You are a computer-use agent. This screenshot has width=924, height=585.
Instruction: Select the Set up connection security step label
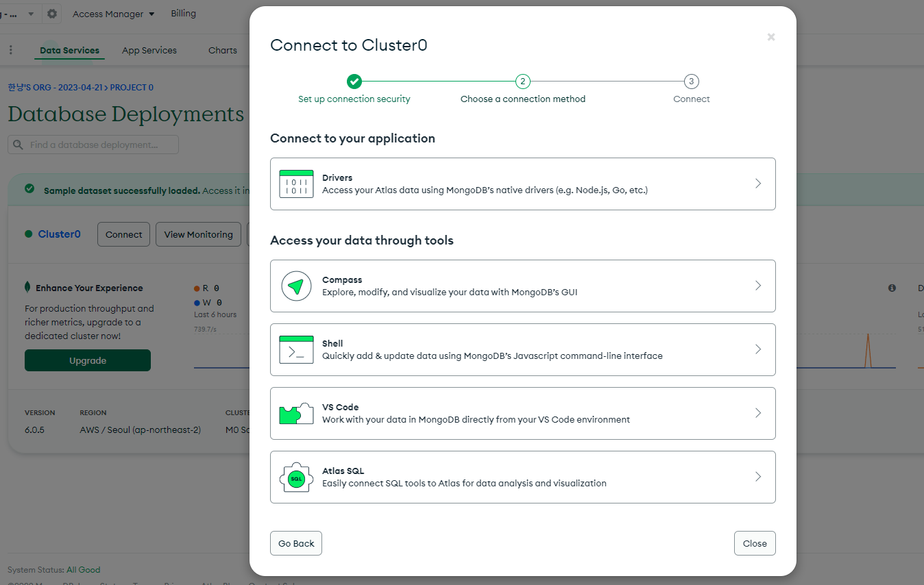[x=354, y=99]
